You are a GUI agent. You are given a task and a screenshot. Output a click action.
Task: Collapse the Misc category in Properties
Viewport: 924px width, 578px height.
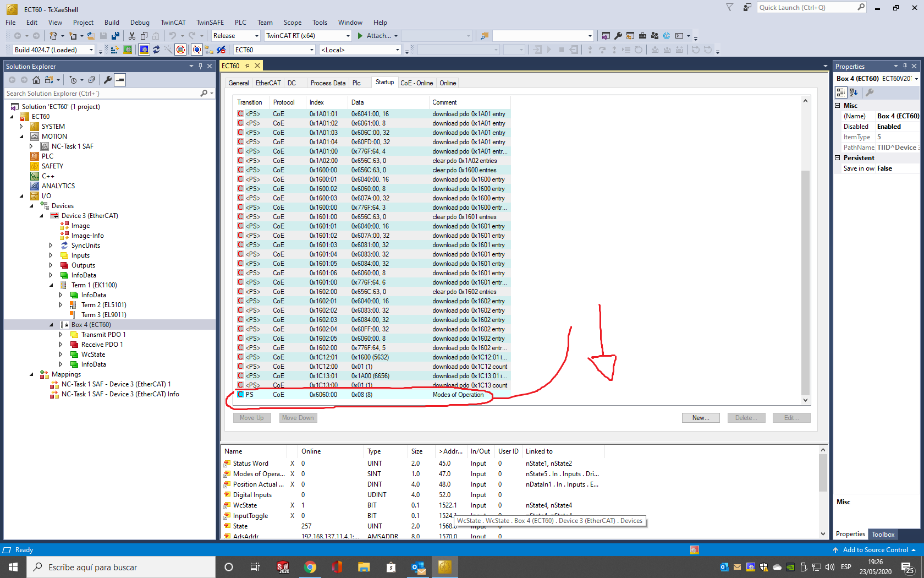point(838,106)
